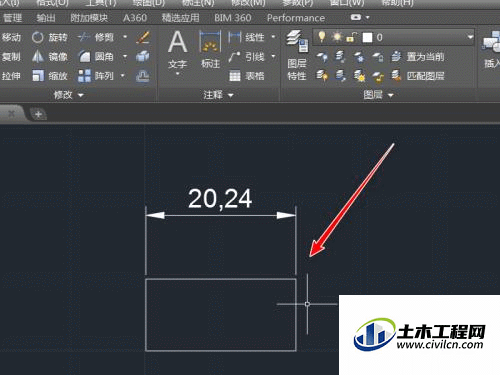Open the Linear (线性) dropdown arrow
The height and width of the screenshot is (375, 500).
tap(273, 37)
